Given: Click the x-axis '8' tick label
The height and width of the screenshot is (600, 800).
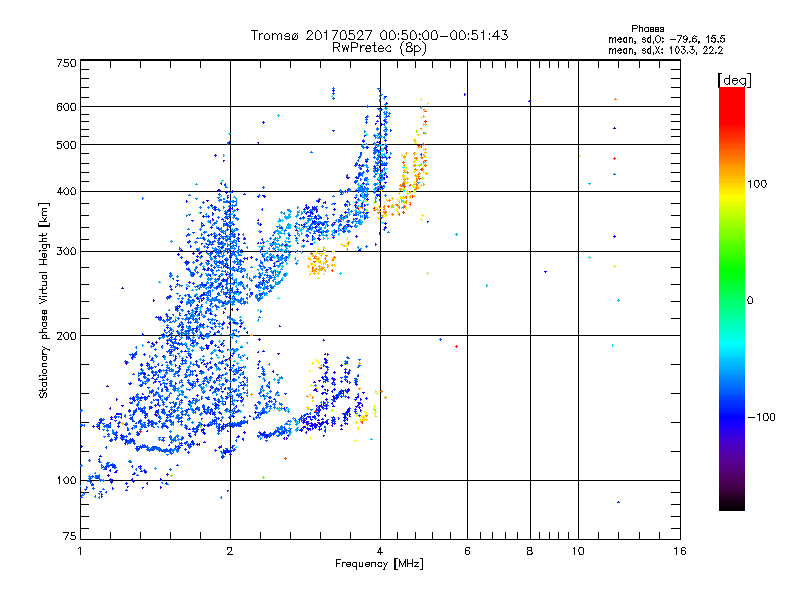Looking at the screenshot, I should pyautogui.click(x=530, y=551).
